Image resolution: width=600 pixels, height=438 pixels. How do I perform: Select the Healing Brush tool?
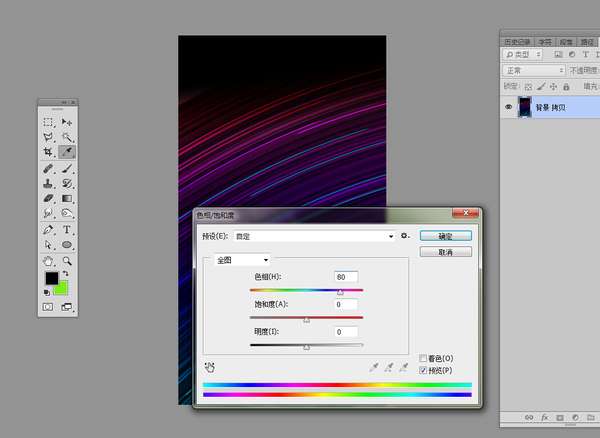tap(48, 168)
